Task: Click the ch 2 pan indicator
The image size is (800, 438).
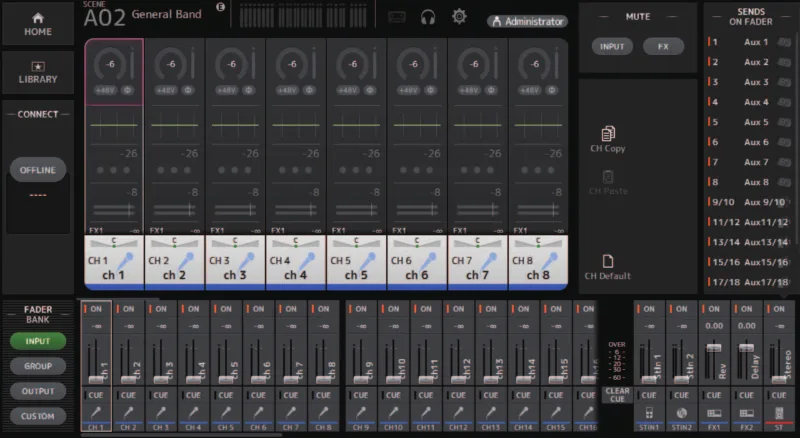Action: pyautogui.click(x=174, y=242)
